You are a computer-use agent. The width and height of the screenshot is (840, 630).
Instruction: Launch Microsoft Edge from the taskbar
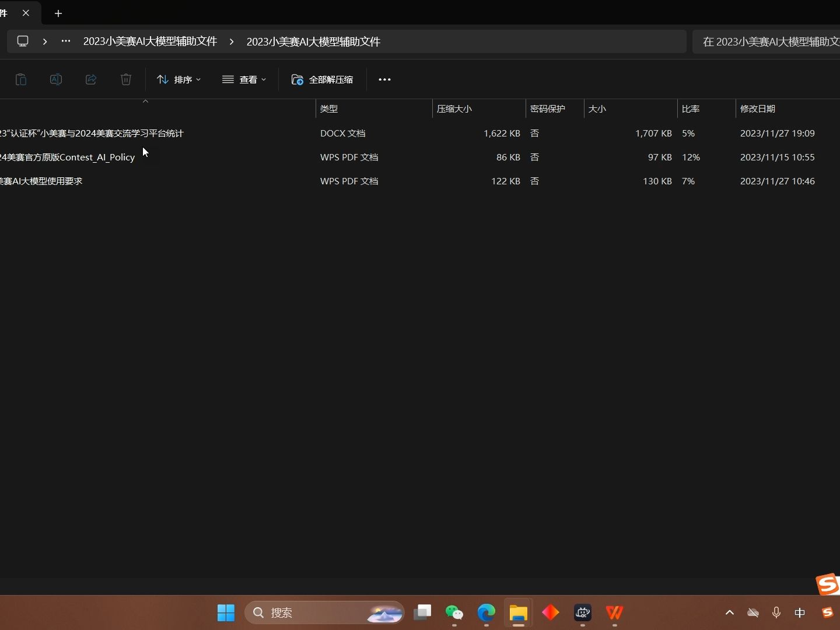487,612
